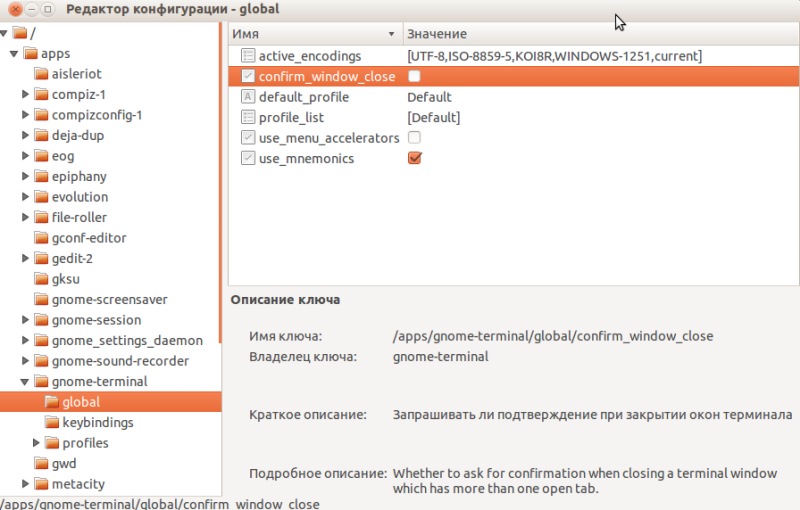
Task: Click the gnome-sound-recorder folder icon
Action: [41, 361]
